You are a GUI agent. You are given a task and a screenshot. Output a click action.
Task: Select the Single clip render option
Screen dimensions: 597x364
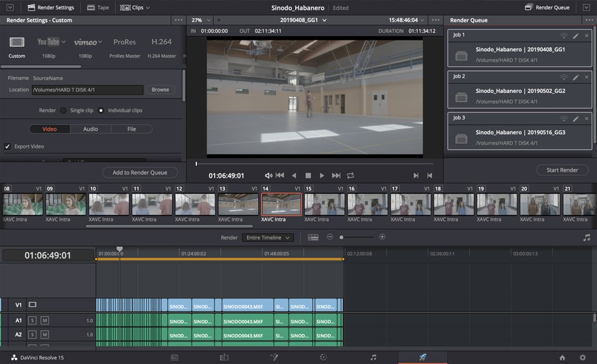tap(64, 110)
